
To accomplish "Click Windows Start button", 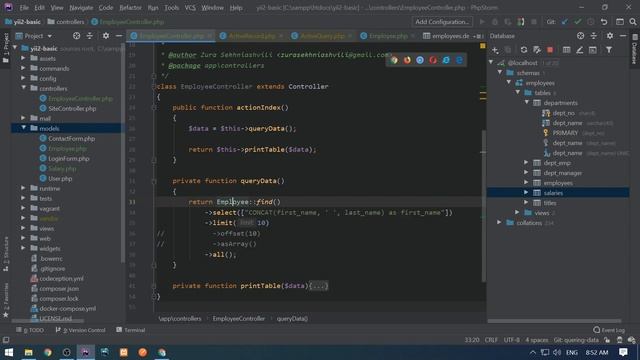I will (9, 352).
